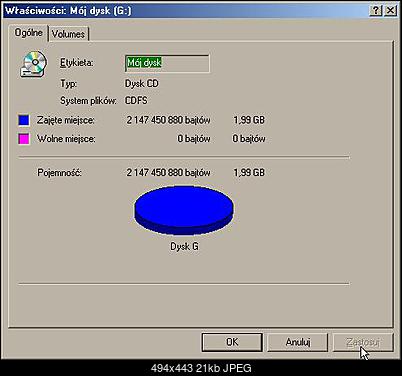Screen dimensions: 402x376
Task: Click the 'Dysk G' caption
Action: [x=184, y=246]
